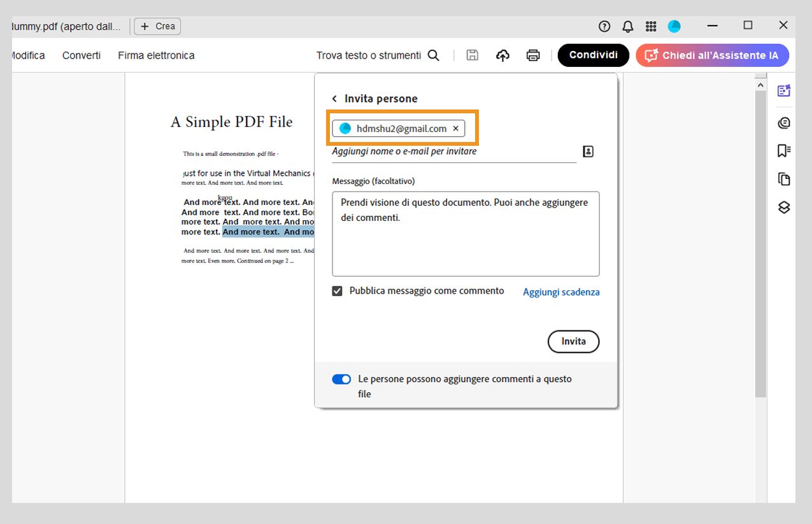Save the document with the disk icon

(x=472, y=55)
